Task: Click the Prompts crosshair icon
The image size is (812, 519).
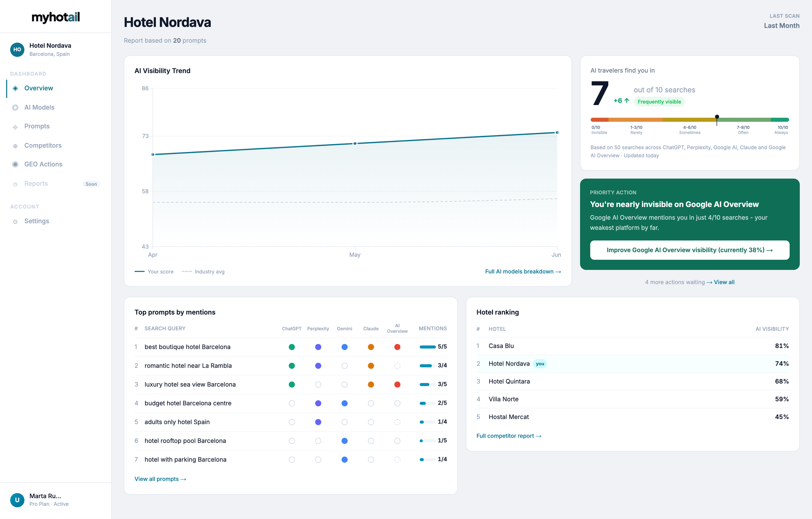Action: click(15, 127)
